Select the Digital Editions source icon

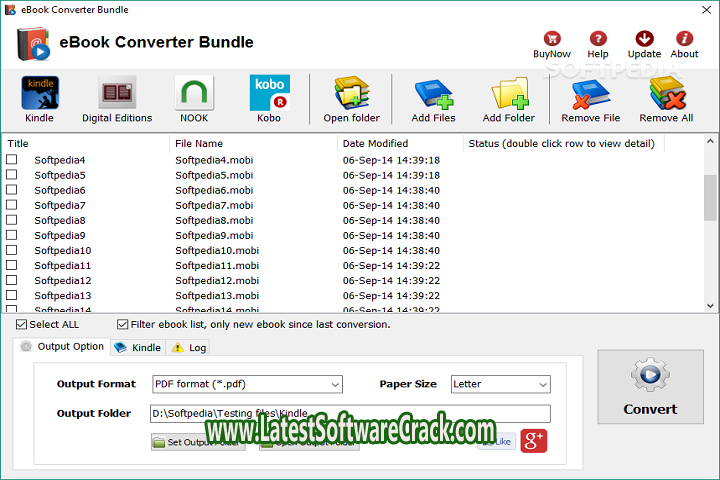pos(117,93)
